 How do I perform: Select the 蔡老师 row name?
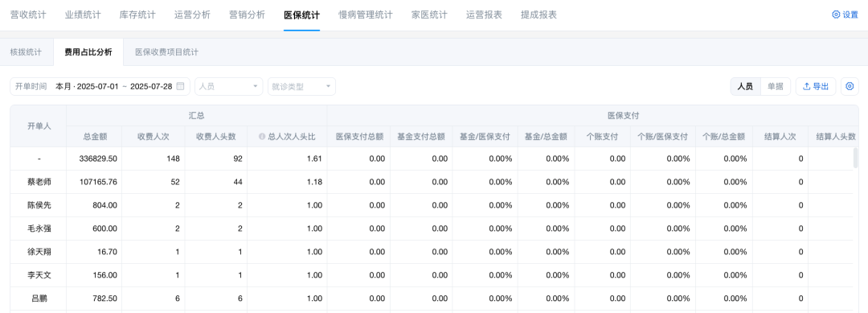[39, 182]
